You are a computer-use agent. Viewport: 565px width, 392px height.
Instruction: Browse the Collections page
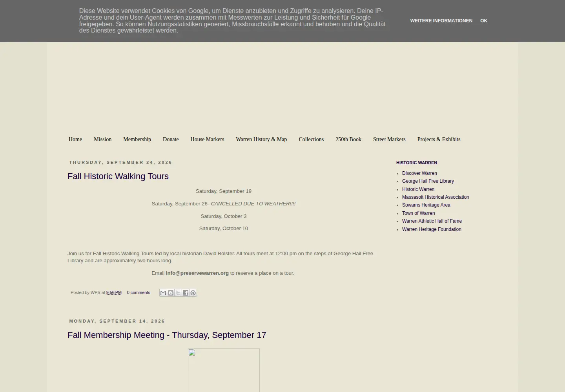[311, 139]
